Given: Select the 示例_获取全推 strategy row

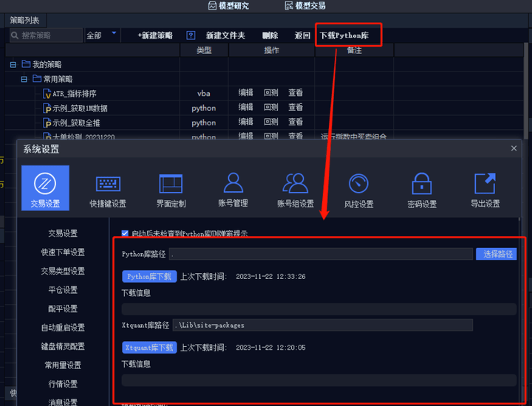Looking at the screenshot, I should coord(264,123).
